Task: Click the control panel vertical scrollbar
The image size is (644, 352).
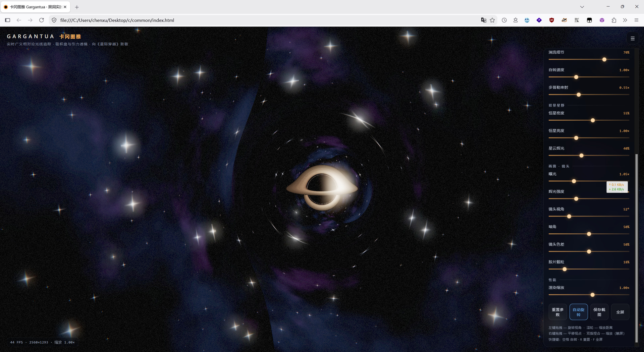Action: (x=636, y=248)
